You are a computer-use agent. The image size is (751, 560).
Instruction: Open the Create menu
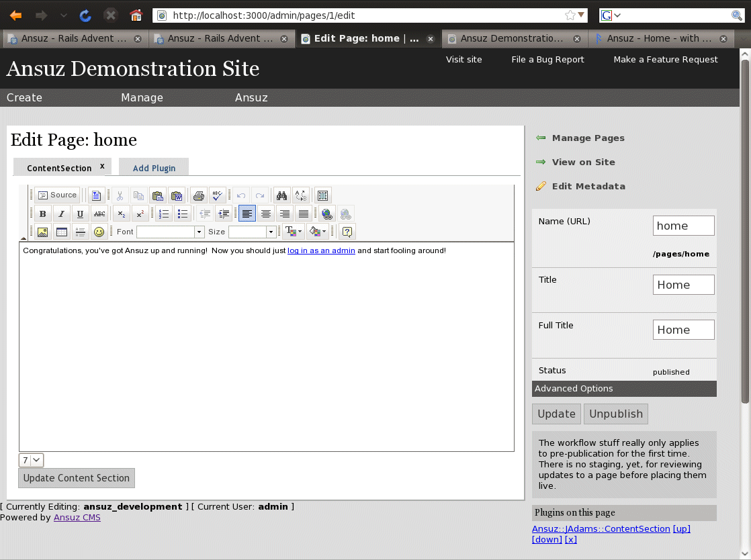point(24,97)
